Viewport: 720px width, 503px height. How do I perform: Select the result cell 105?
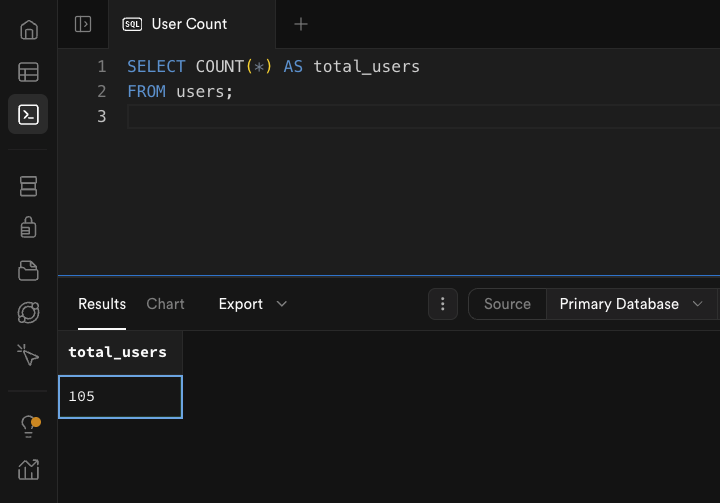tap(120, 397)
